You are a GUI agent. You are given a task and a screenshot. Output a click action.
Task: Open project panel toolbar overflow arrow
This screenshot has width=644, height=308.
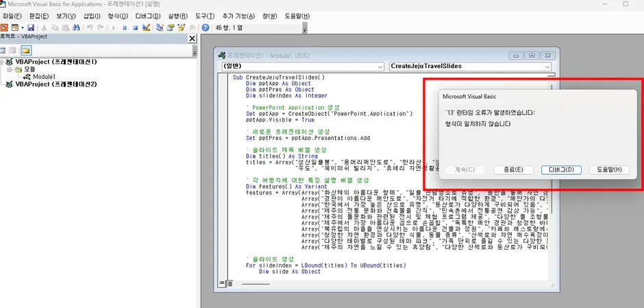[x=195, y=51]
